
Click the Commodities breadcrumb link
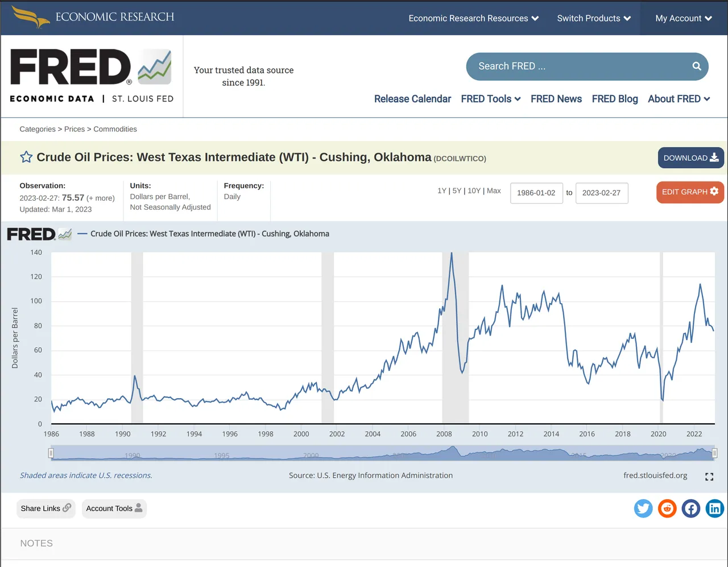(115, 129)
